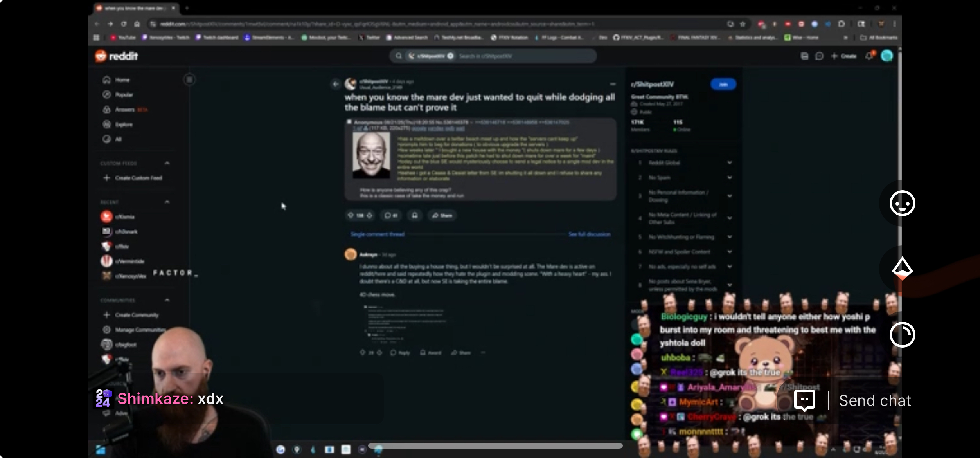Toggle the sidebar collapse button

[x=189, y=80]
